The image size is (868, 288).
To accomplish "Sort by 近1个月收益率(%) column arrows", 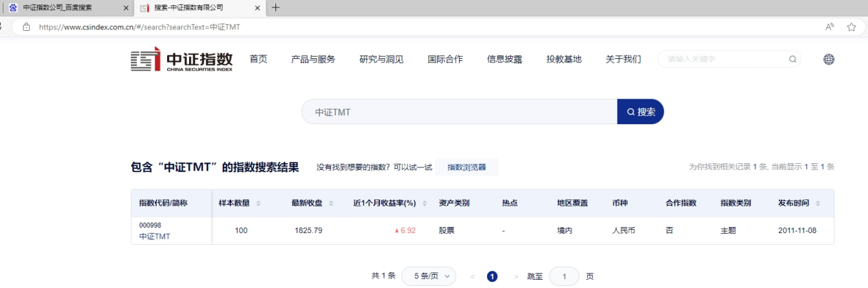I will tap(425, 204).
